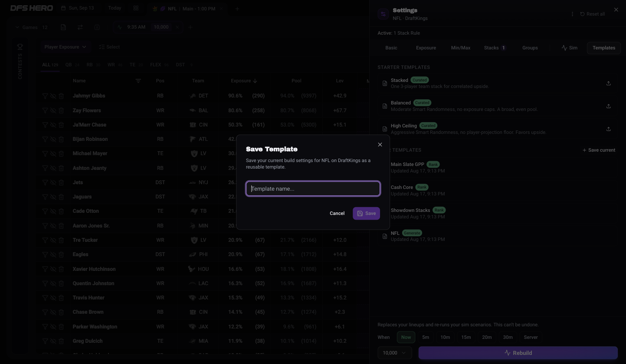Viewport: 626px width, 364px height.
Task: Click the DFS HERO logo
Action: [x=32, y=8]
